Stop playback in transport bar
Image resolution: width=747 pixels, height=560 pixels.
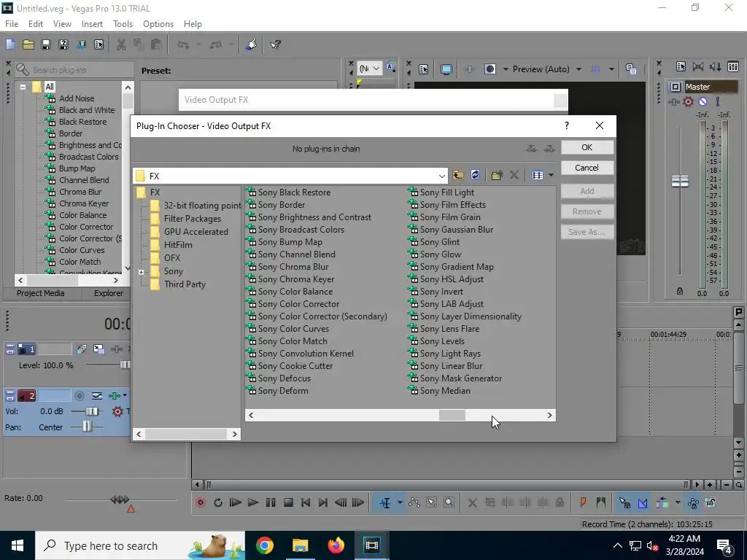(288, 502)
